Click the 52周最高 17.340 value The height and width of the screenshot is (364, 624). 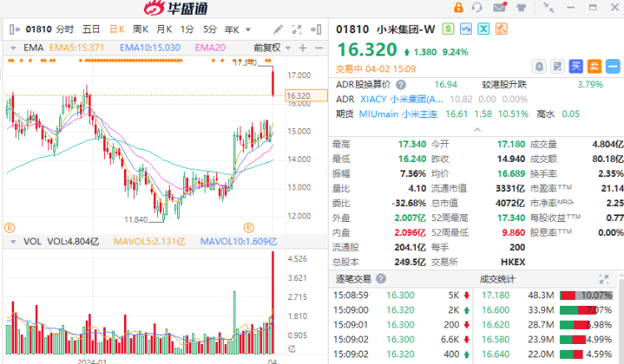click(511, 218)
